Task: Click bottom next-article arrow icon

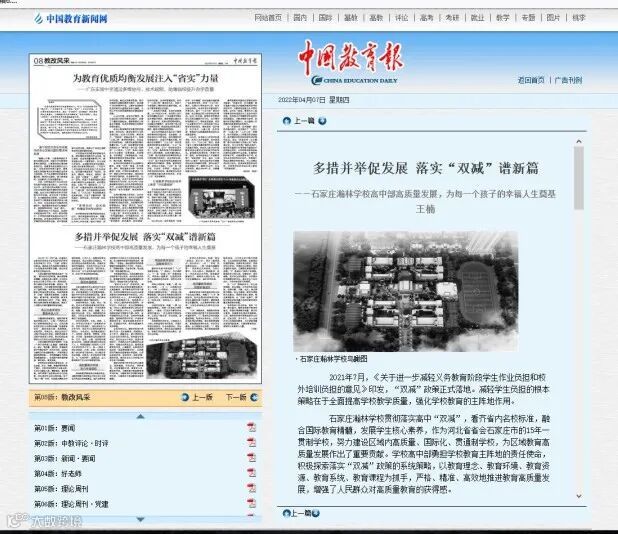Action: [x=316, y=513]
